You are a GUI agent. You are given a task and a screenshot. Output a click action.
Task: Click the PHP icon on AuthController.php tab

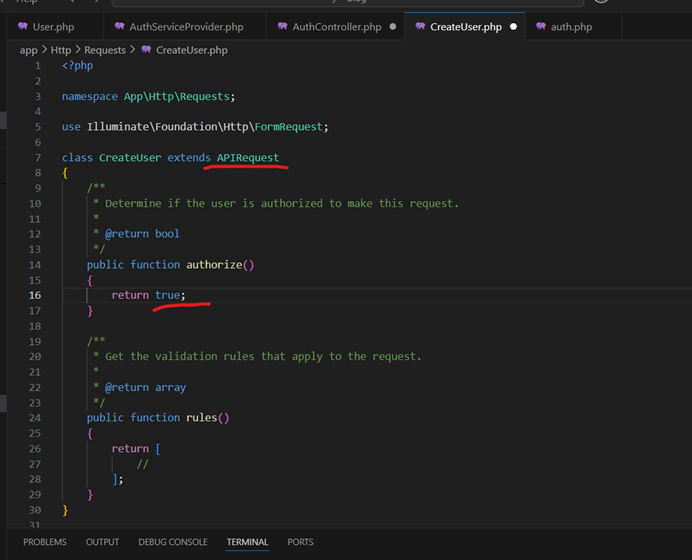(282, 26)
